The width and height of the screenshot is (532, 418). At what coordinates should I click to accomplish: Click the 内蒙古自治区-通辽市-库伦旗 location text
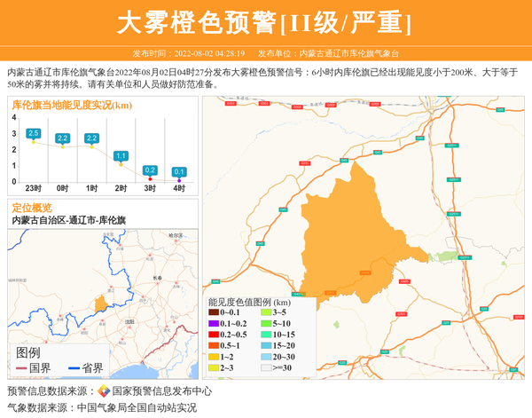click(x=68, y=219)
